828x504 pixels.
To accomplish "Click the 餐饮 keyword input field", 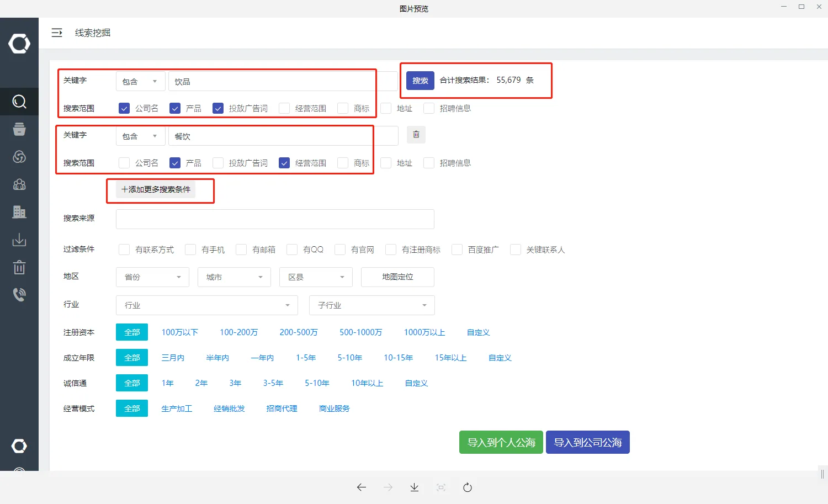I will click(x=283, y=136).
